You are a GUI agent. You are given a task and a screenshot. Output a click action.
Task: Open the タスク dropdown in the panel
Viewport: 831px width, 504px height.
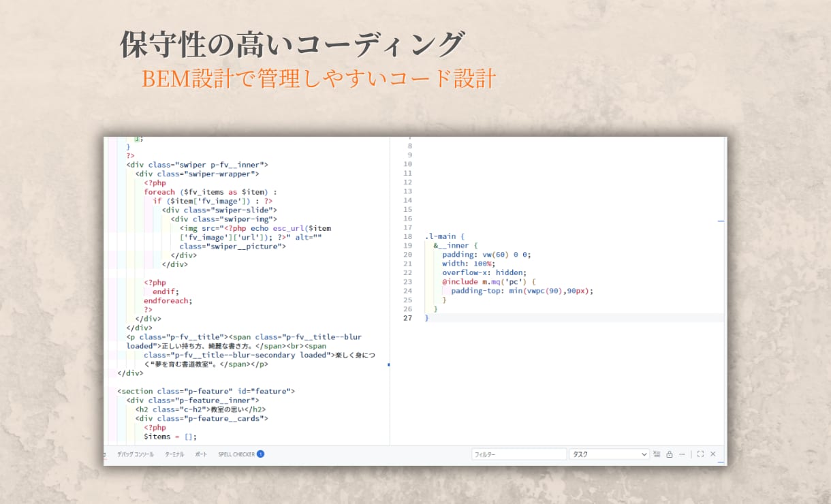pos(609,454)
